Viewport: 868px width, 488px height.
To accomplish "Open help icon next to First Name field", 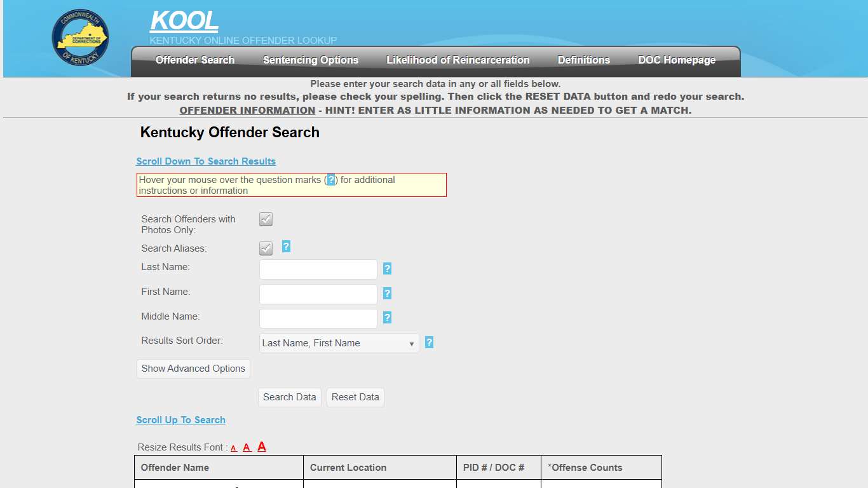I will (x=388, y=293).
